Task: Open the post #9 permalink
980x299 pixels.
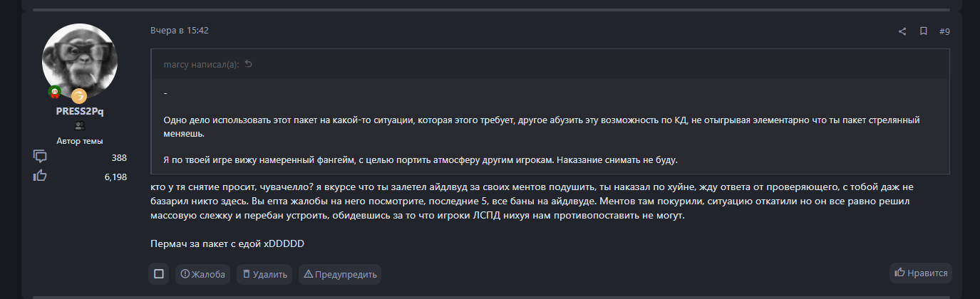Action: click(x=944, y=31)
